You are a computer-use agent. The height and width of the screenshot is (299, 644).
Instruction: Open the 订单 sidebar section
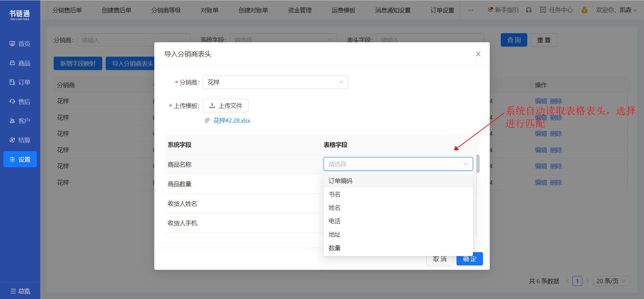click(x=20, y=82)
